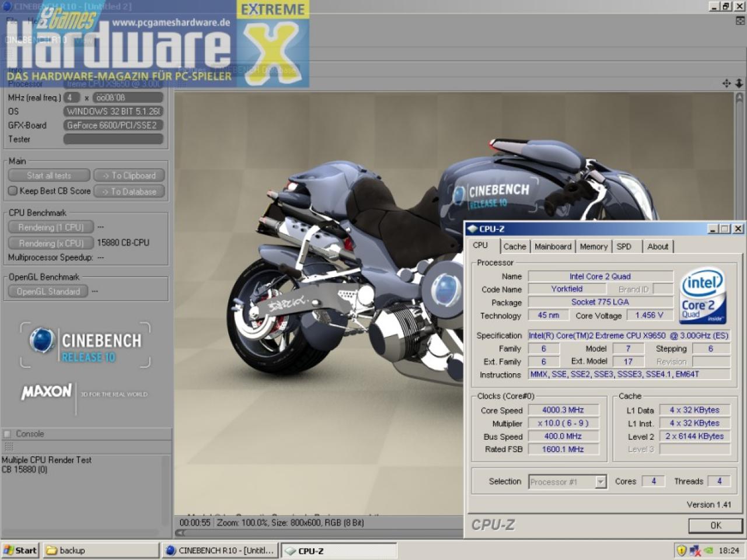Switch to the Cache tab in CPU-Z
747x560 pixels.
coord(515,247)
